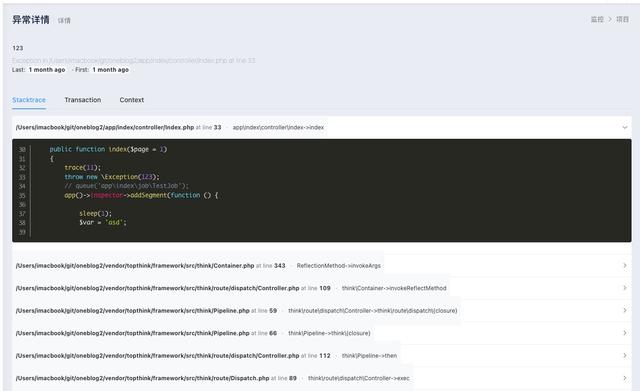Viewport: 640px width, 391px height.
Task: Click the Dispatch.php file path text
Action: [142, 378]
